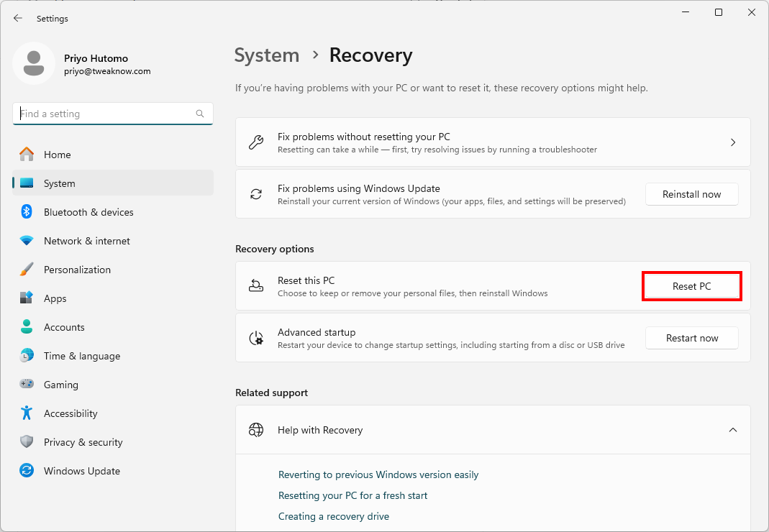
Task: Click the Reinstall now button
Action: pyautogui.click(x=691, y=194)
